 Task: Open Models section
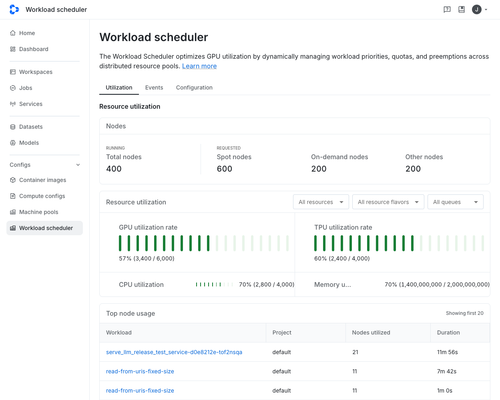[x=29, y=143]
